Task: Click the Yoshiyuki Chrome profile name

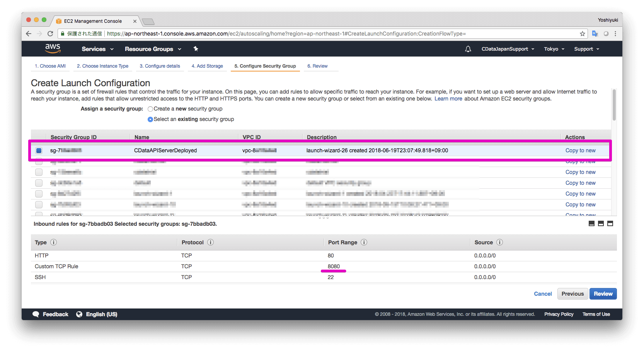Action: pos(608,20)
